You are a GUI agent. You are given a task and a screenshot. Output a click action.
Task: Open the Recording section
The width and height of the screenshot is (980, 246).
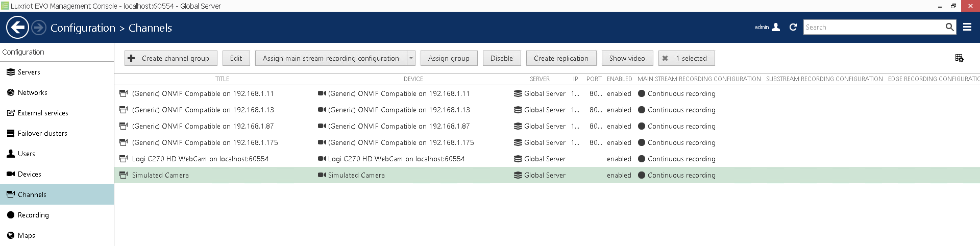(x=33, y=215)
